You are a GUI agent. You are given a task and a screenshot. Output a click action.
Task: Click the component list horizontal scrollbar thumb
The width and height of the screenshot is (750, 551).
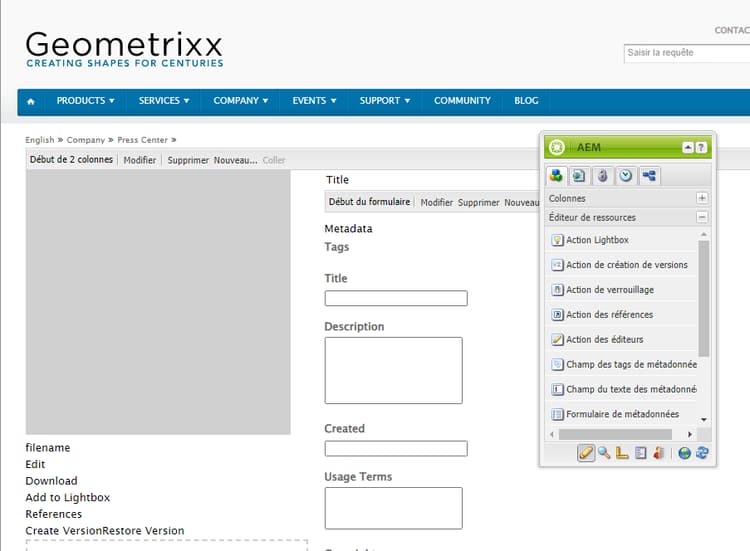615,434
